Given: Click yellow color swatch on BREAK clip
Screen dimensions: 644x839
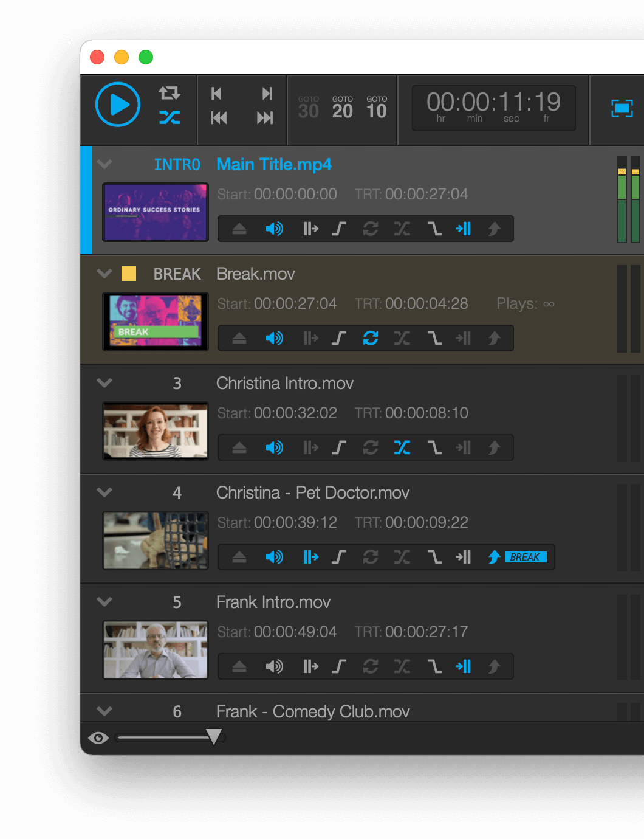Looking at the screenshot, I should tap(129, 274).
